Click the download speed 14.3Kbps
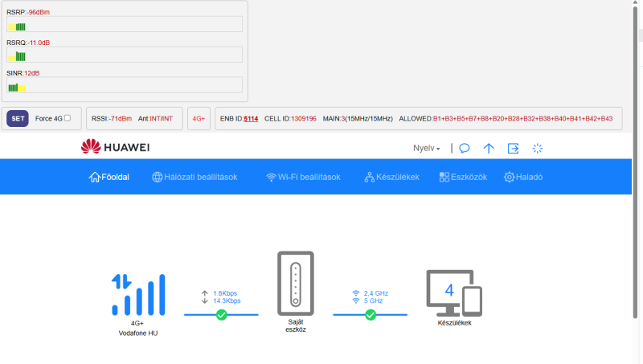This screenshot has width=643, height=364. click(227, 301)
